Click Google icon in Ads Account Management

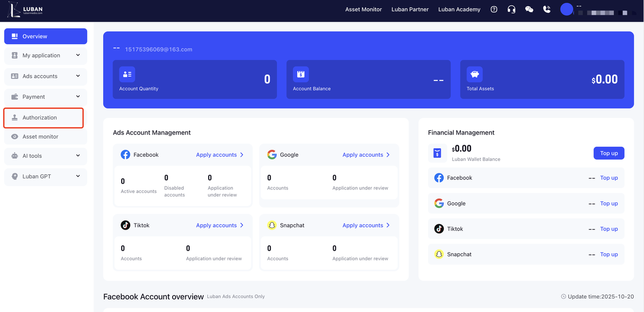click(x=272, y=155)
